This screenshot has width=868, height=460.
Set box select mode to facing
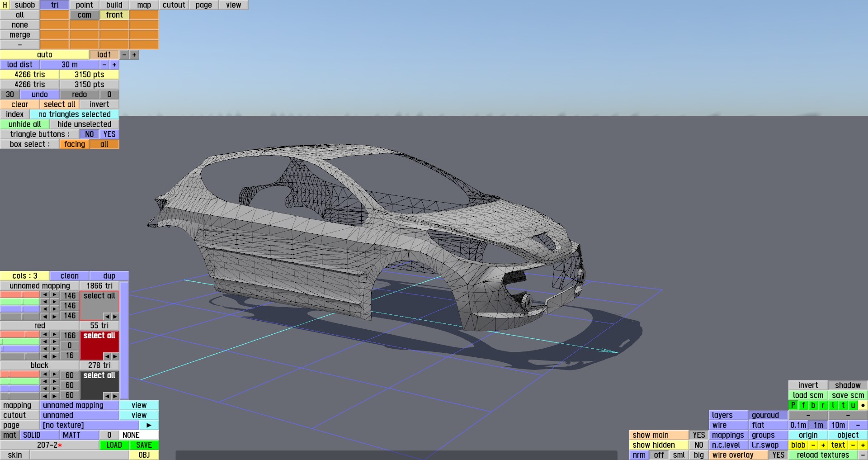tap(75, 144)
